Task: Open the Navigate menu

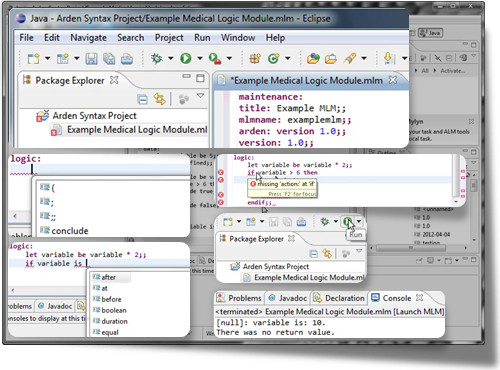Action: tap(88, 38)
